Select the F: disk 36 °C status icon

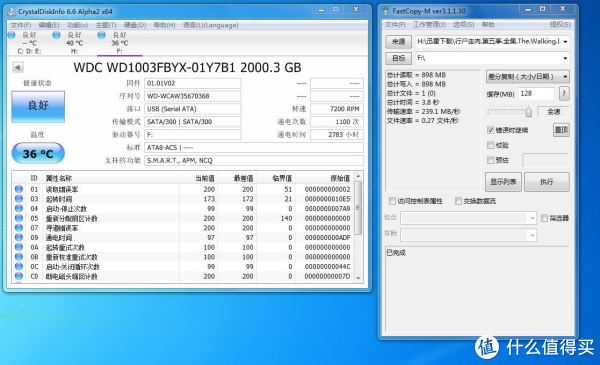tap(102, 35)
